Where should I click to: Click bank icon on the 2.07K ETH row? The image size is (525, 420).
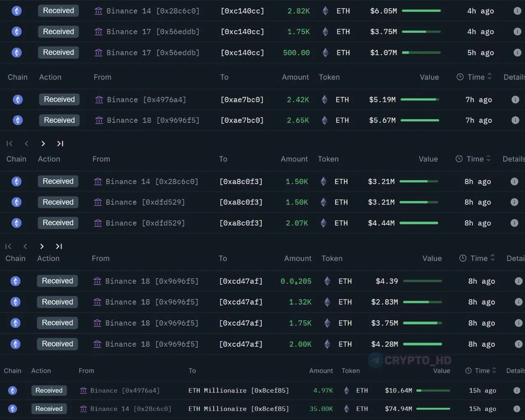[98, 223]
